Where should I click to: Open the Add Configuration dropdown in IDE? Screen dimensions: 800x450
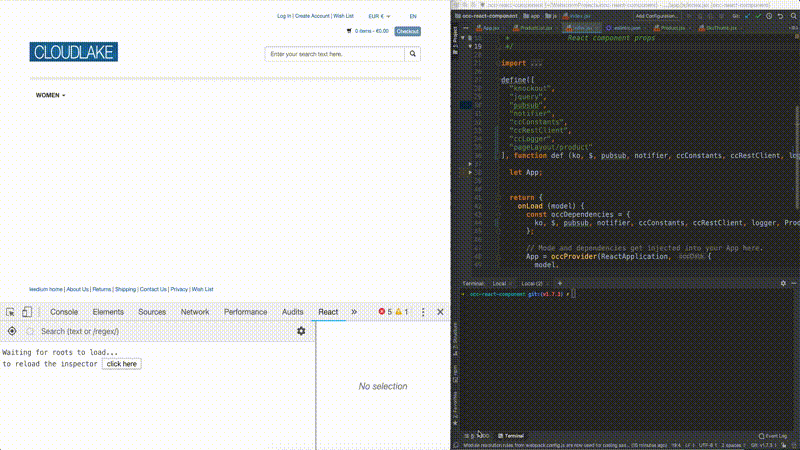[656, 16]
